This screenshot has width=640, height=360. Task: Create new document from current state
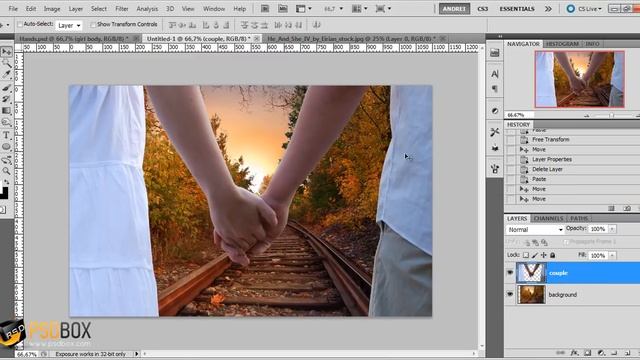point(611,208)
